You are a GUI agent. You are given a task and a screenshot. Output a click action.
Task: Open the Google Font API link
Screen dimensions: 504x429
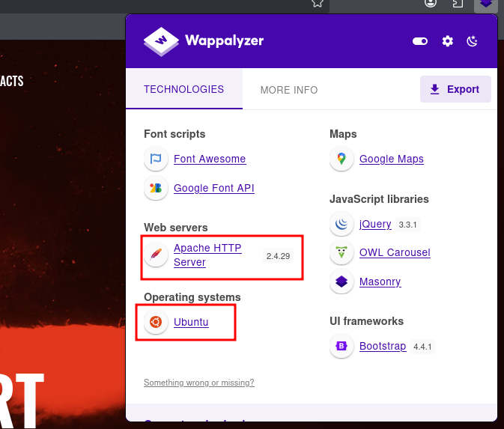(213, 188)
